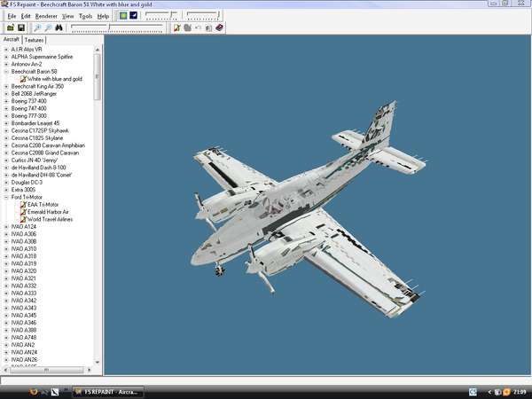
Task: Open the red help book icon
Action: pos(220,27)
